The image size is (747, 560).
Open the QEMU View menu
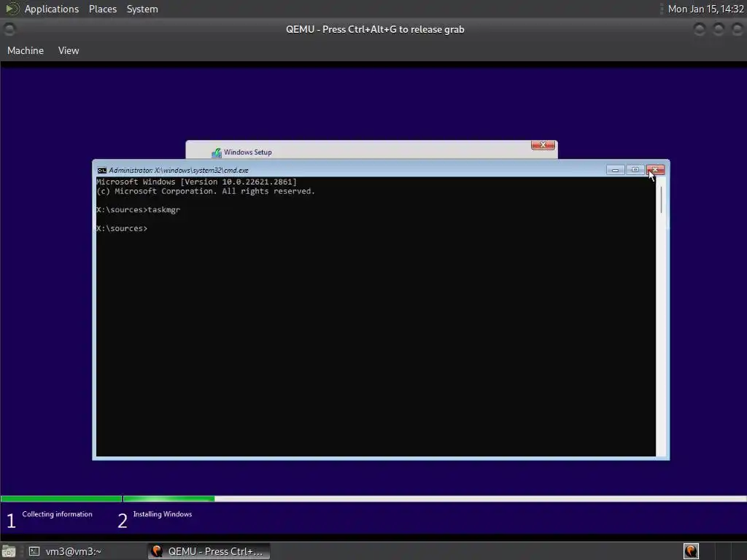tap(69, 50)
